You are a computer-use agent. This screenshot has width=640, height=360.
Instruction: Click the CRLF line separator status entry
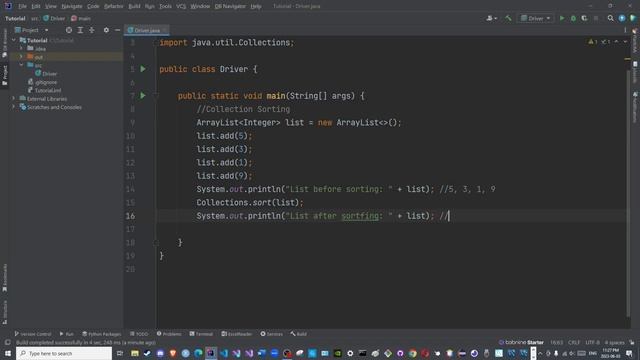pyautogui.click(x=574, y=342)
